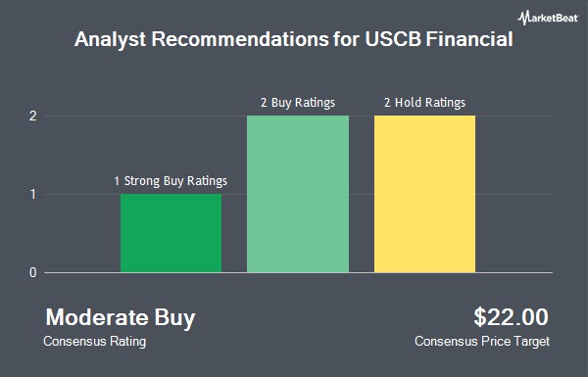Click the '2 Hold Ratings' label
588x377 pixels.
tap(424, 103)
